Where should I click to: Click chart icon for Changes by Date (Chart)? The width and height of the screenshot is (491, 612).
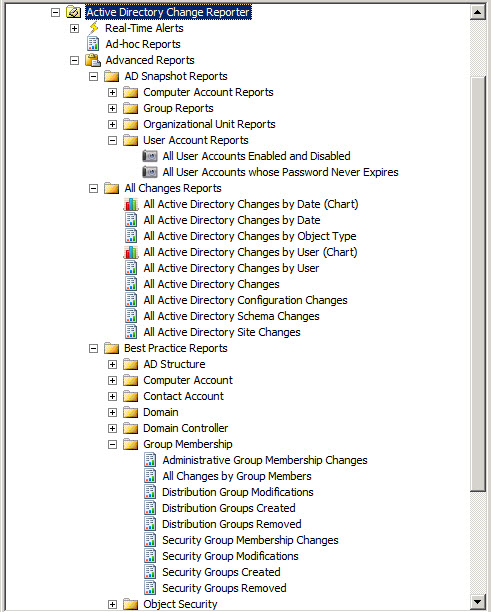pos(131,204)
